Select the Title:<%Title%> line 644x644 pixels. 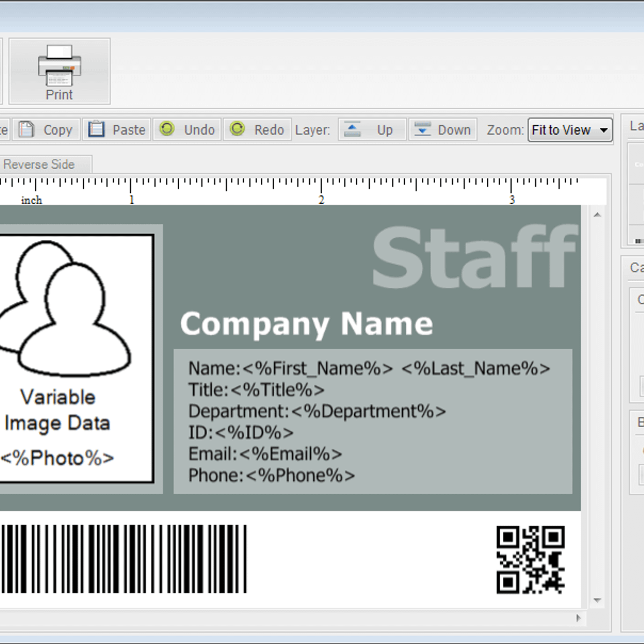pos(257,390)
